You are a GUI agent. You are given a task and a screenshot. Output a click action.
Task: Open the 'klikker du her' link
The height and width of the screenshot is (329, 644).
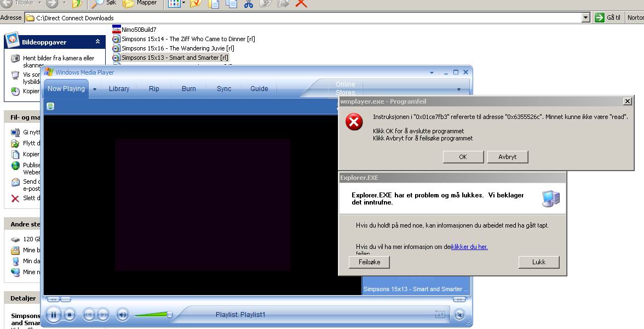469,247
